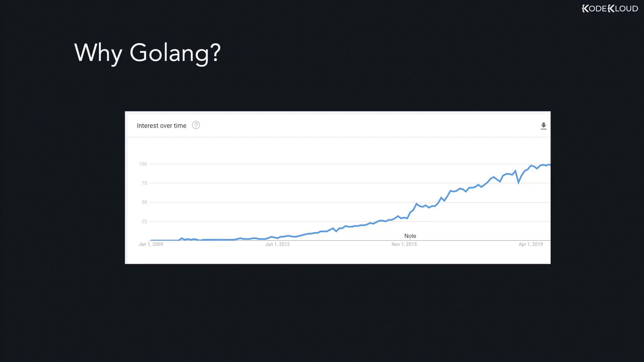Image resolution: width=644 pixels, height=362 pixels.
Task: Click the Note marker on the timeline
Action: [410, 236]
